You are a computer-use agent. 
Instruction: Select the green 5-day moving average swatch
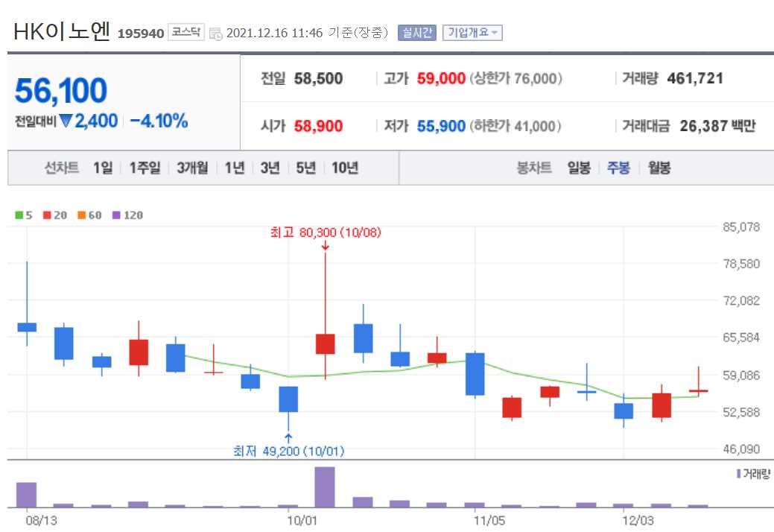pos(19,215)
